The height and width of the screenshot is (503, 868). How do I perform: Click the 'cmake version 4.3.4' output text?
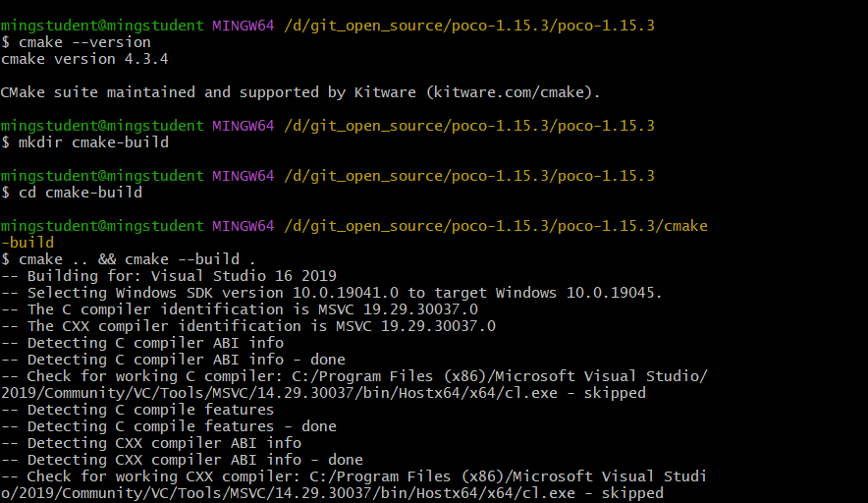(84, 59)
